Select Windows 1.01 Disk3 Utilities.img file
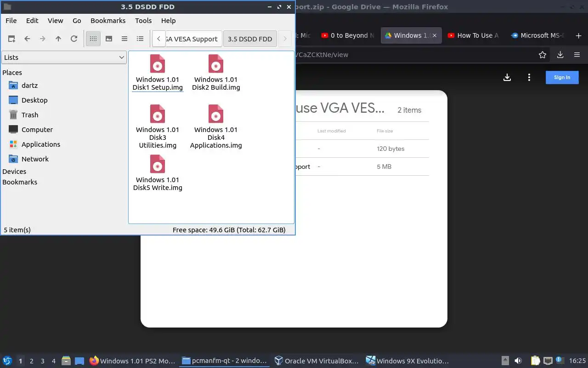Image resolution: width=588 pixels, height=368 pixels. pos(158,126)
